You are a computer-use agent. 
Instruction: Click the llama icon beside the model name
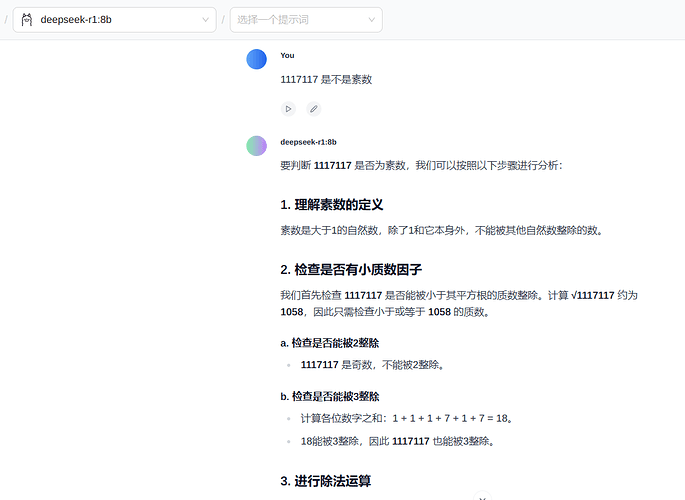pos(27,20)
